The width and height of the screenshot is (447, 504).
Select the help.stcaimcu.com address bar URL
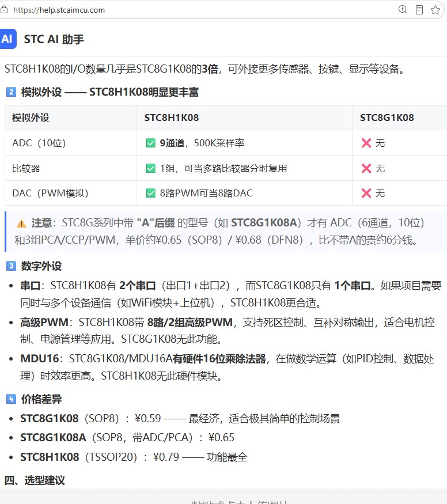59,10
